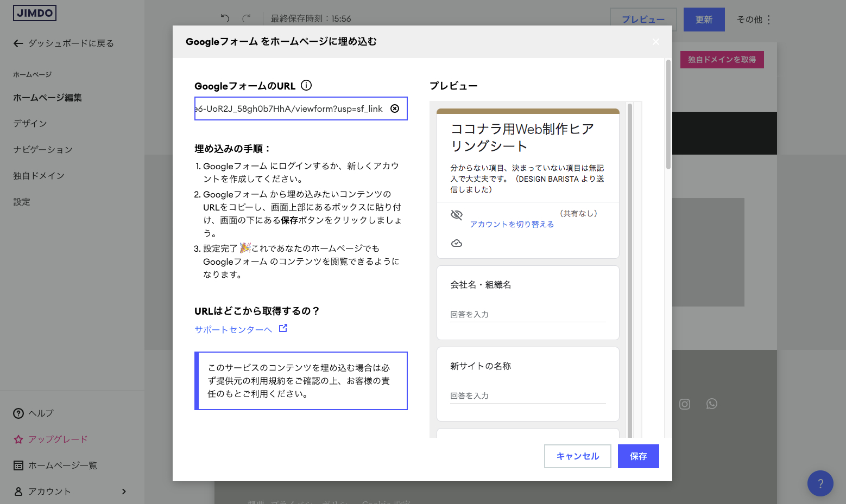Clear the entered form URL with the X icon

394,108
